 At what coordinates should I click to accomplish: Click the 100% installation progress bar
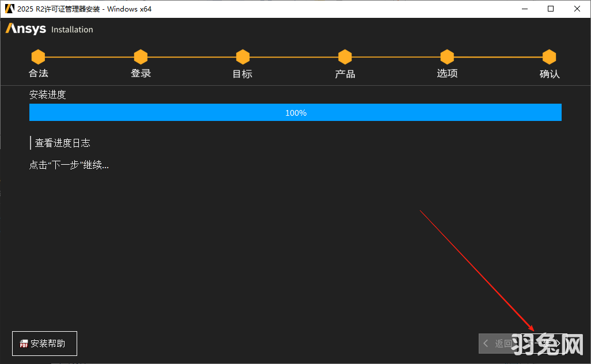[x=295, y=113]
